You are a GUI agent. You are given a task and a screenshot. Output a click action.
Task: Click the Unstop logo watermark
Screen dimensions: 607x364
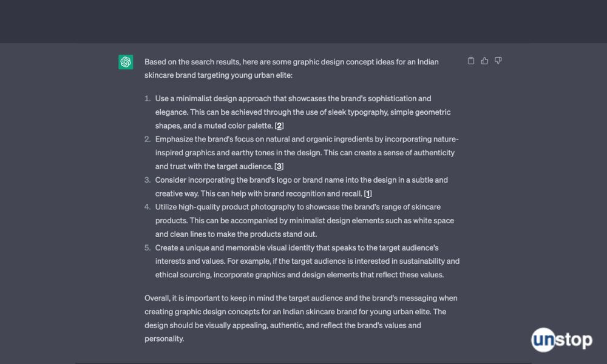561,340
